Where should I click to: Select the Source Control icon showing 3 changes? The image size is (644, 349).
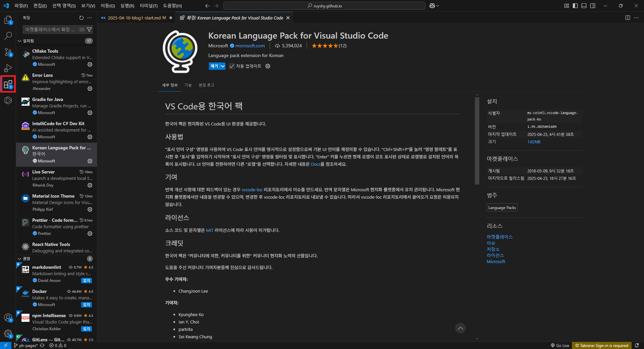pyautogui.click(x=8, y=52)
